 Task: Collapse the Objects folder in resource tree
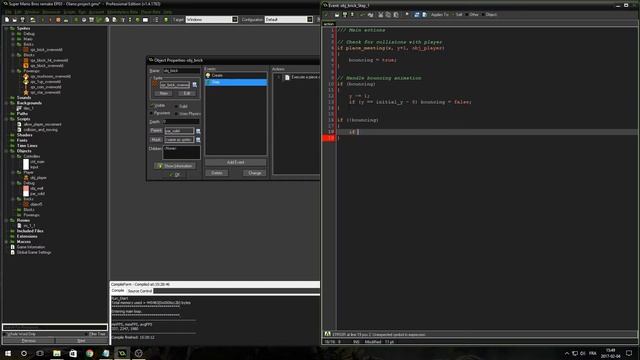tap(6, 151)
